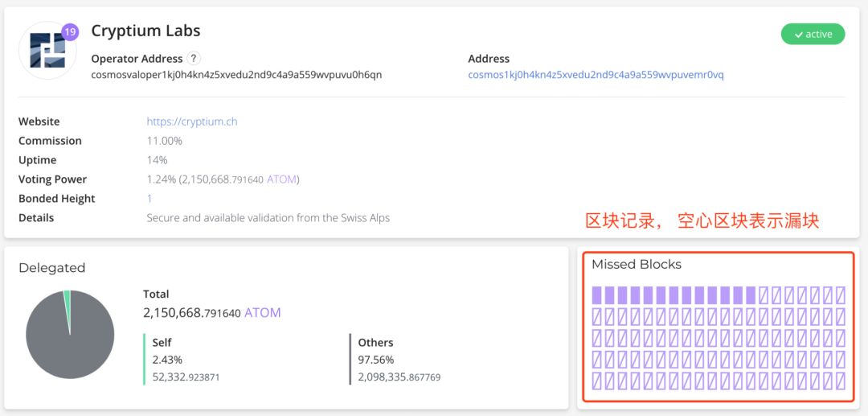
Task: Visit the https://cryptium.ch website link
Action: click(x=191, y=122)
